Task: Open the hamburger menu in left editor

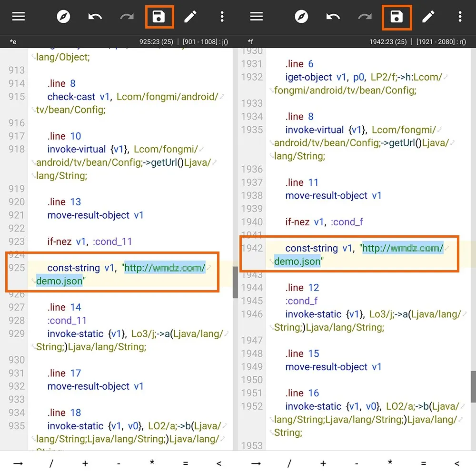Action: pyautogui.click(x=19, y=17)
